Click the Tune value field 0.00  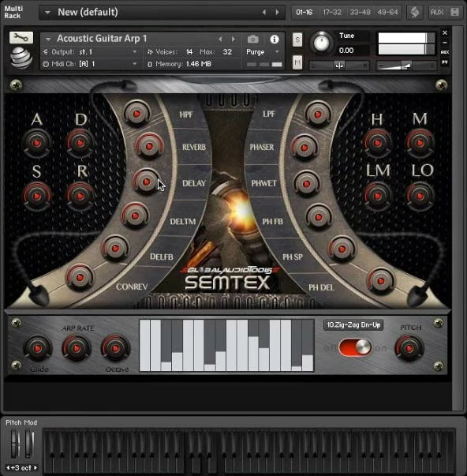(x=352, y=51)
